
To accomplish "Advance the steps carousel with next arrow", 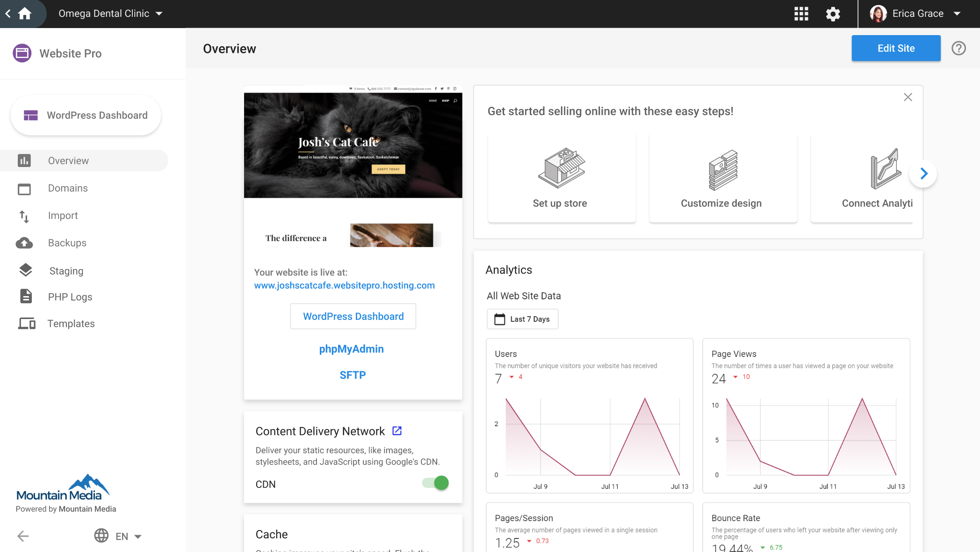I will click(x=923, y=174).
